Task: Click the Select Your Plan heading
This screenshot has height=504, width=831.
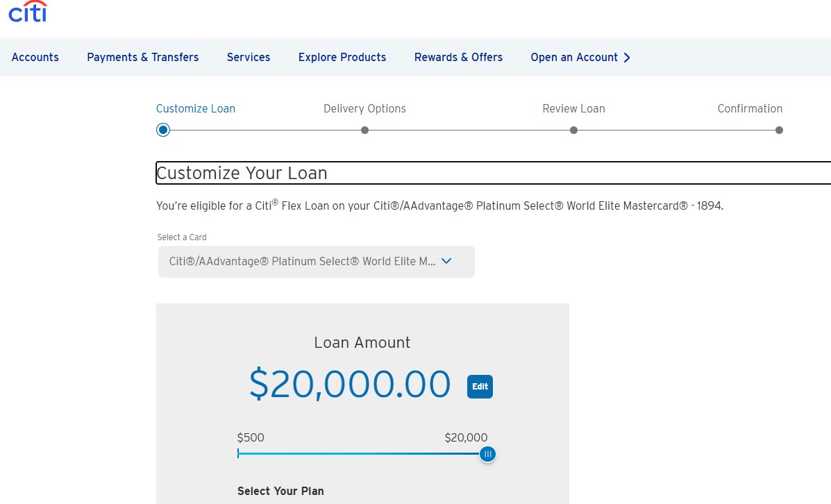Action: tap(280, 492)
